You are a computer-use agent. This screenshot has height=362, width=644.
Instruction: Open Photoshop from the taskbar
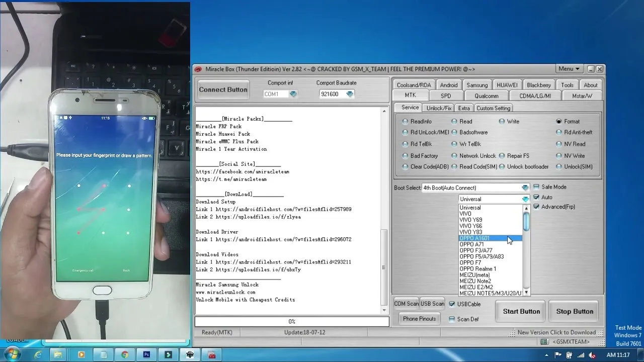click(146, 354)
